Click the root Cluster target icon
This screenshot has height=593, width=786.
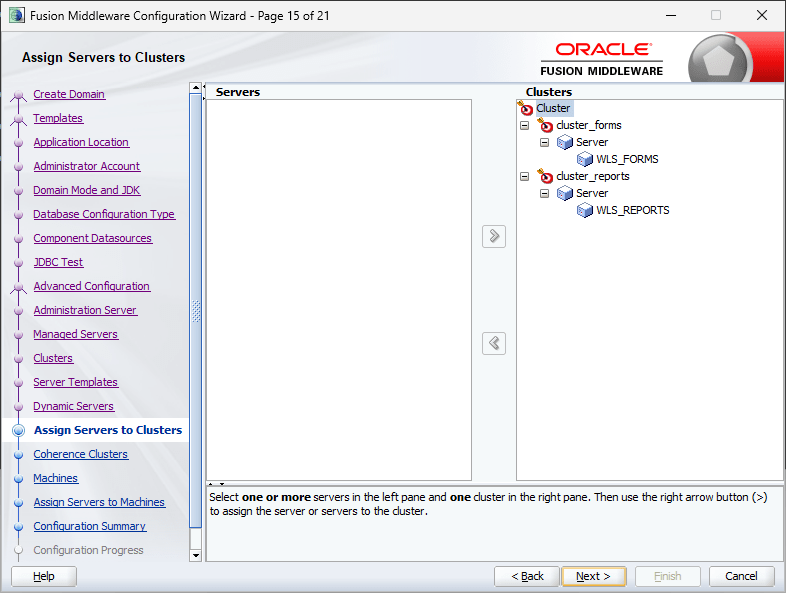coord(525,107)
